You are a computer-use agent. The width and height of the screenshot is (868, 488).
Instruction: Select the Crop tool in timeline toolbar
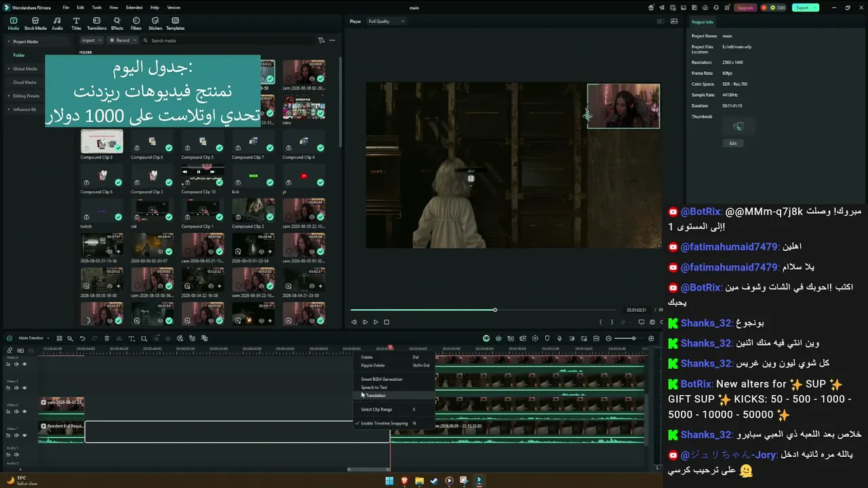click(144, 338)
